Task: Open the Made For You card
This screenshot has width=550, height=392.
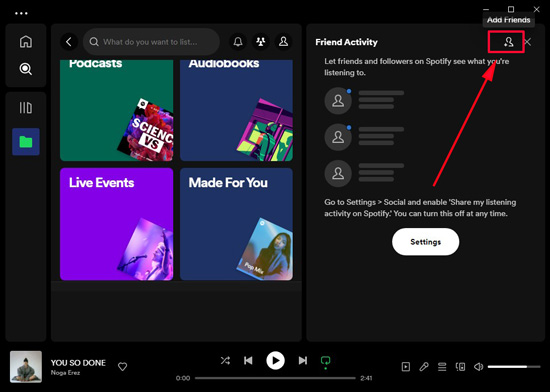Action: (x=236, y=224)
